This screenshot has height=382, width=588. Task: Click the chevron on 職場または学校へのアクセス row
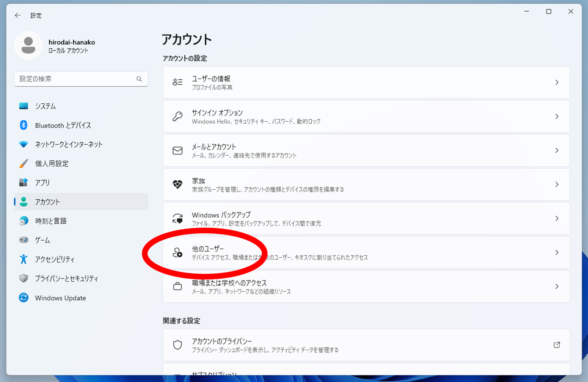click(x=557, y=286)
